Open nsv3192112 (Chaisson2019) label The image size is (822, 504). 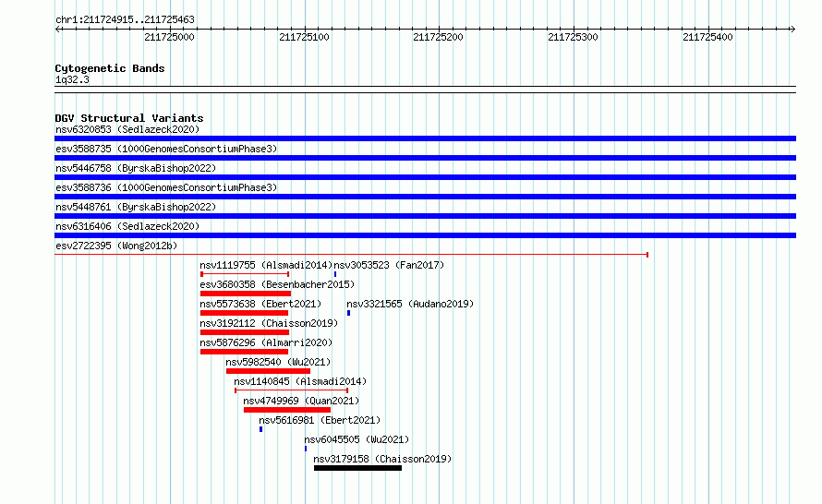click(269, 323)
